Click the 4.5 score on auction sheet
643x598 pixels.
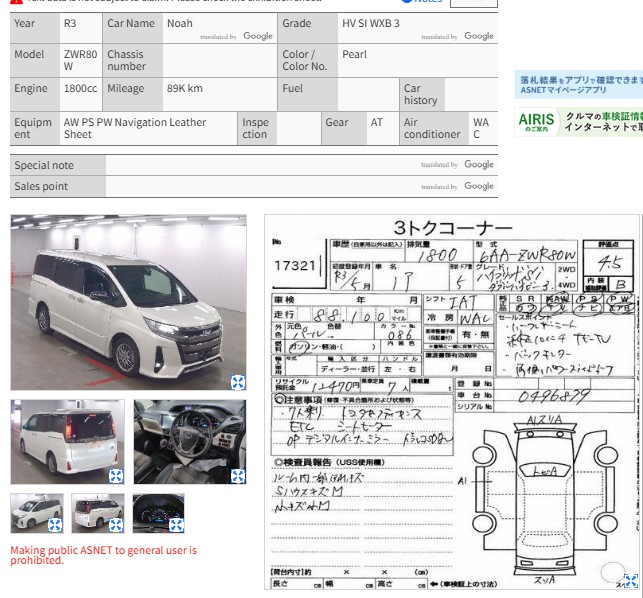pyautogui.click(x=609, y=263)
